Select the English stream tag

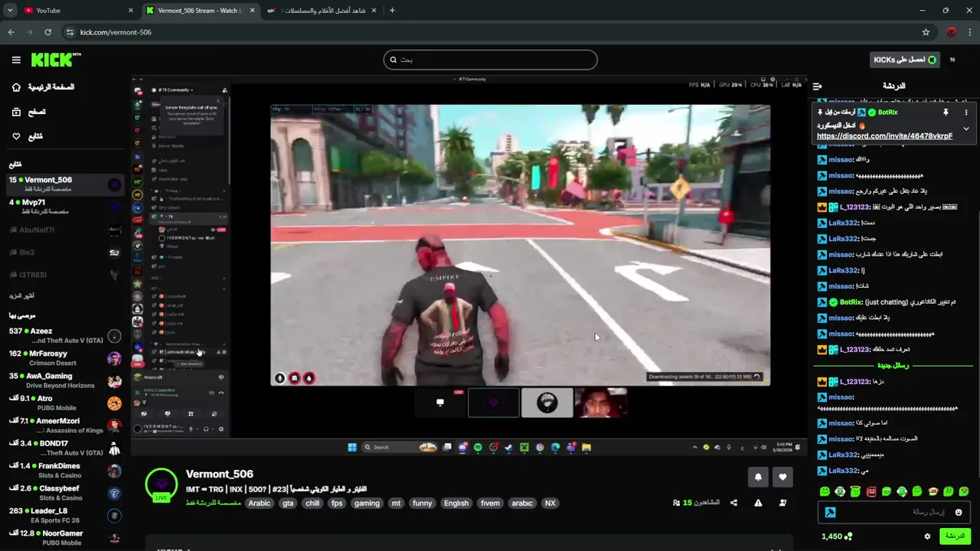click(x=456, y=504)
